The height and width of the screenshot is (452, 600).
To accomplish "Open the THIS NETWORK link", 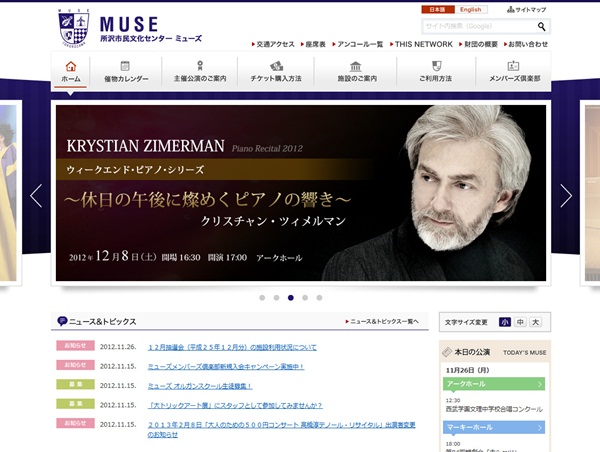I will point(421,44).
